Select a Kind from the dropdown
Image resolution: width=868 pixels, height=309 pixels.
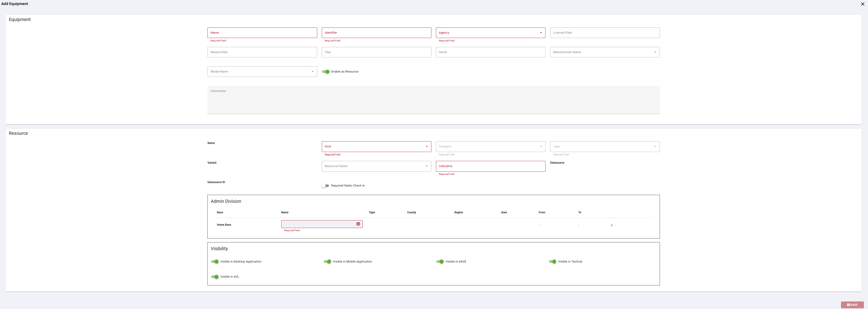pos(376,146)
